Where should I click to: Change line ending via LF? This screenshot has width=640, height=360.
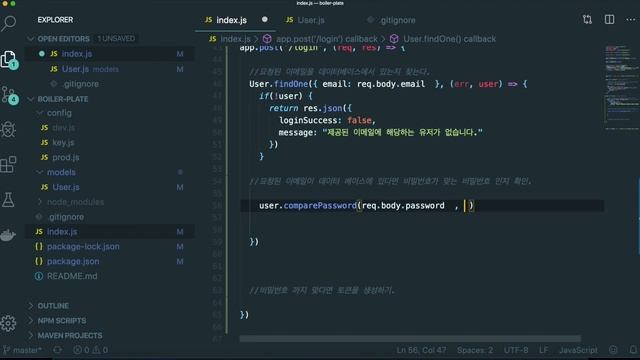coord(543,350)
